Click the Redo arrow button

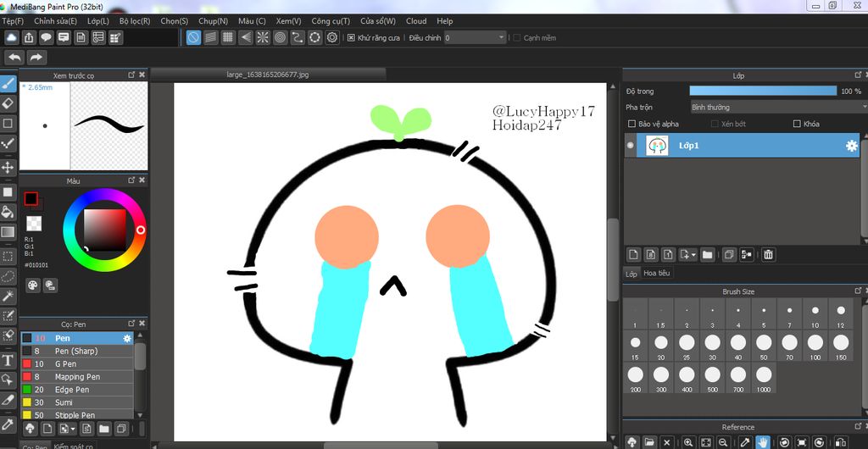[x=36, y=57]
